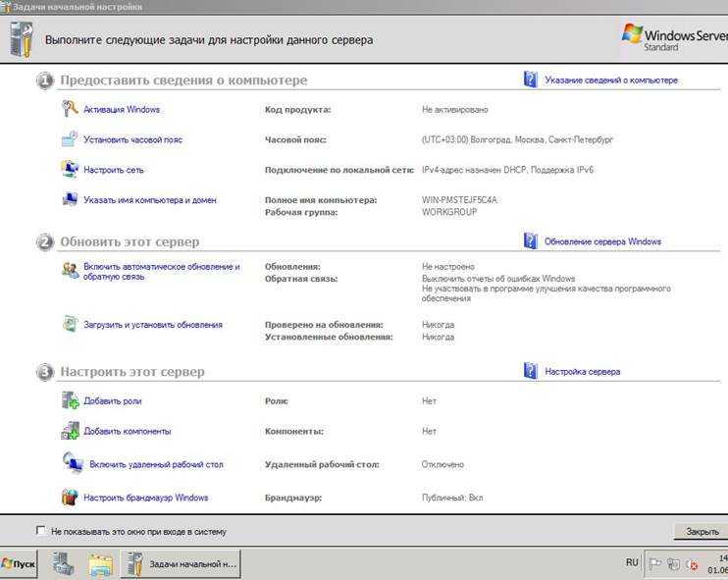This screenshot has width=728, height=580.
Task: Click Не активировано status text
Action: pyautogui.click(x=454, y=110)
